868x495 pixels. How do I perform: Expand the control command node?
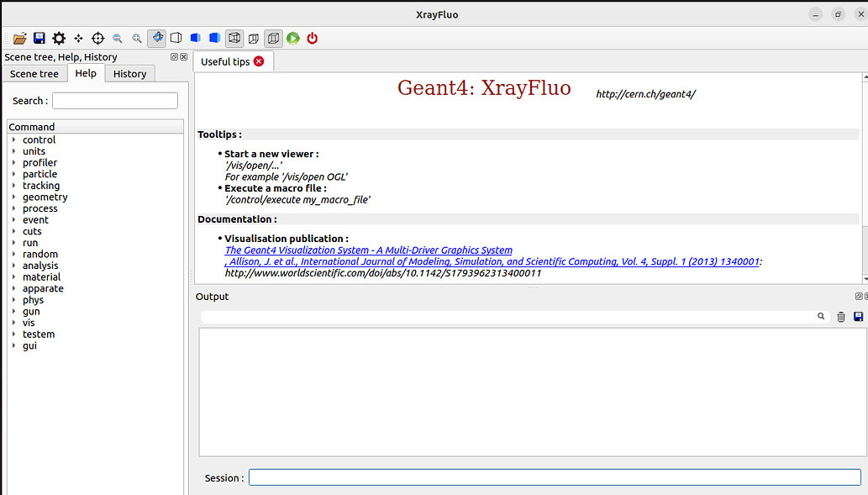[x=13, y=140]
